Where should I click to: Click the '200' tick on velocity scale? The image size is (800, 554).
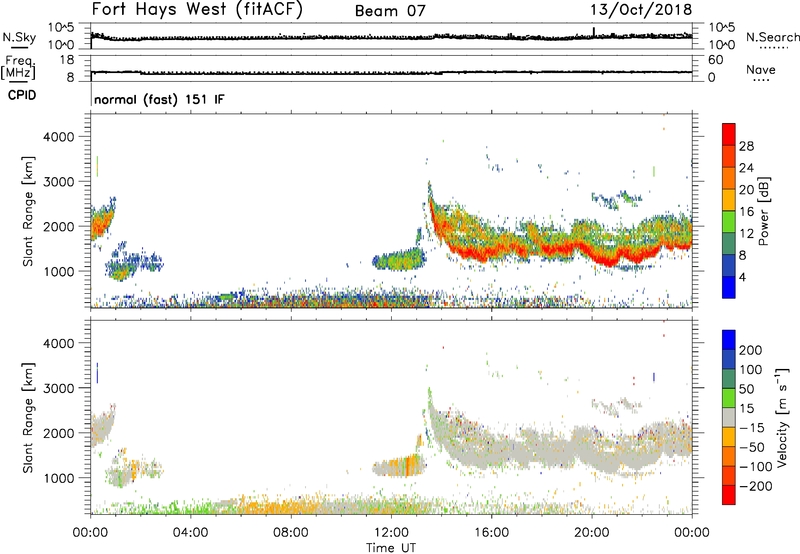[751, 350]
